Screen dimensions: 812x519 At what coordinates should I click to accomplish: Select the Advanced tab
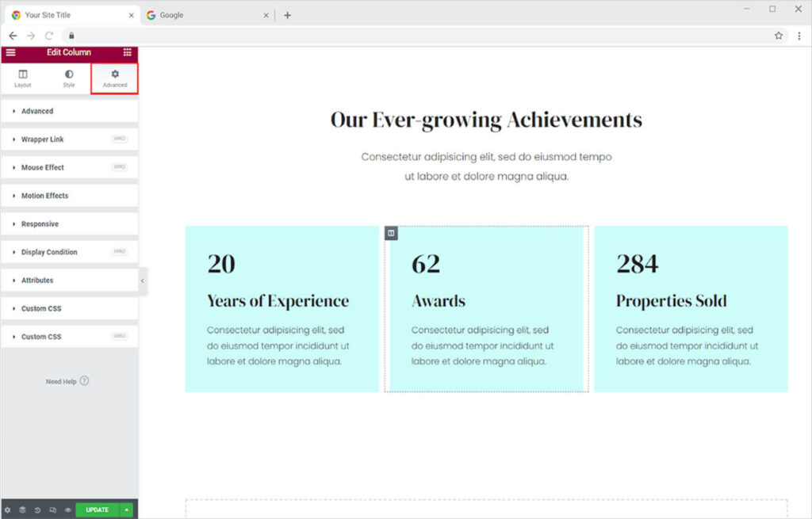click(115, 78)
